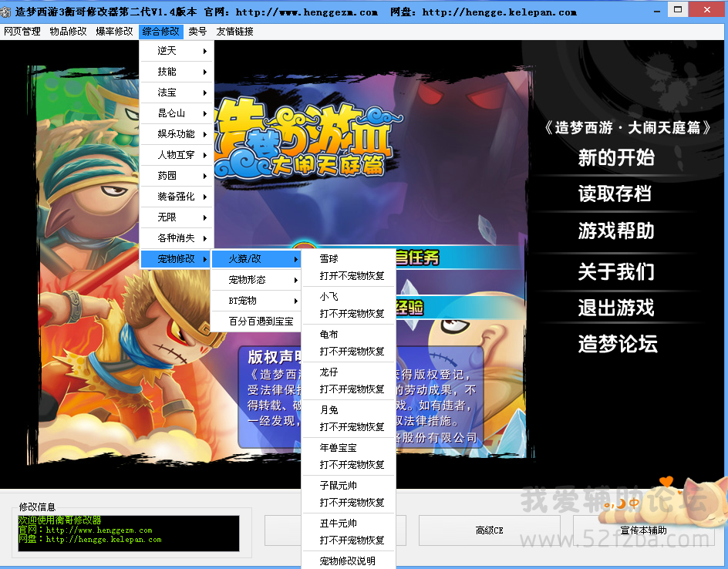Open 游戏帮助 game help

[x=616, y=231]
